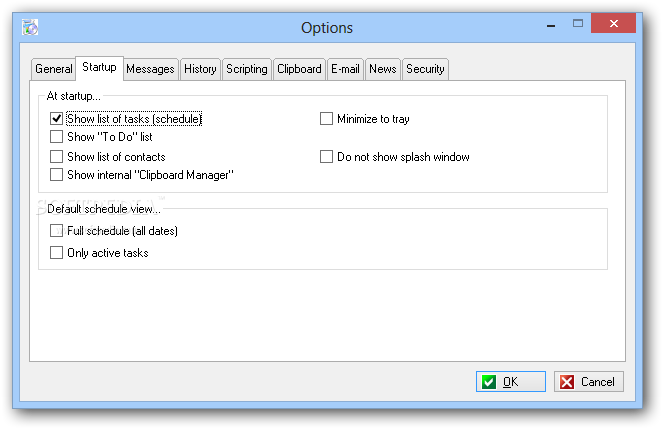663x429 pixels.
Task: Enable Minimize to tray option
Action: click(x=327, y=119)
